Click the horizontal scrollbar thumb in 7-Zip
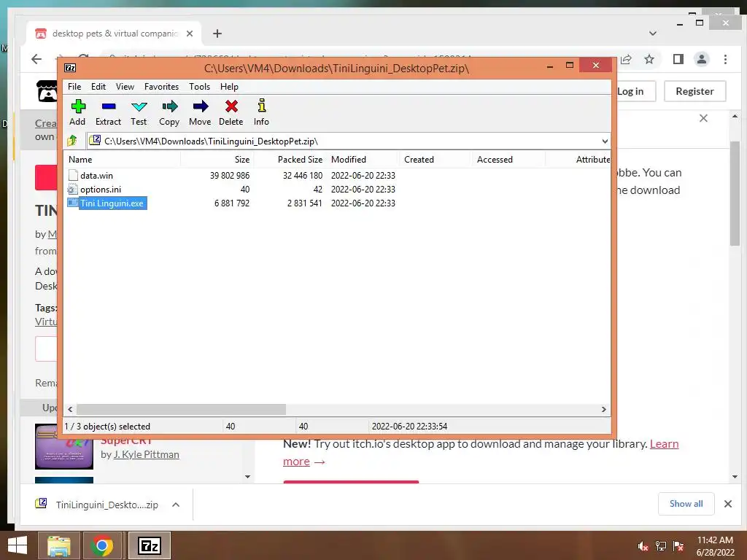The image size is (747, 560). coord(181,410)
